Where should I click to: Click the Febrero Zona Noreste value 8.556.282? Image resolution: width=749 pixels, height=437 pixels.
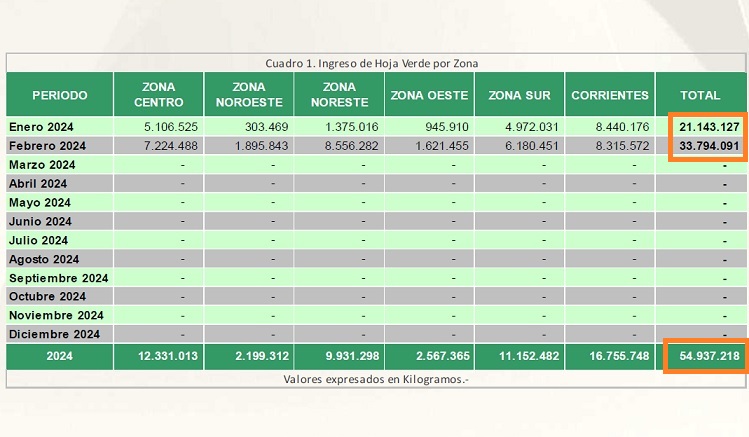point(350,146)
